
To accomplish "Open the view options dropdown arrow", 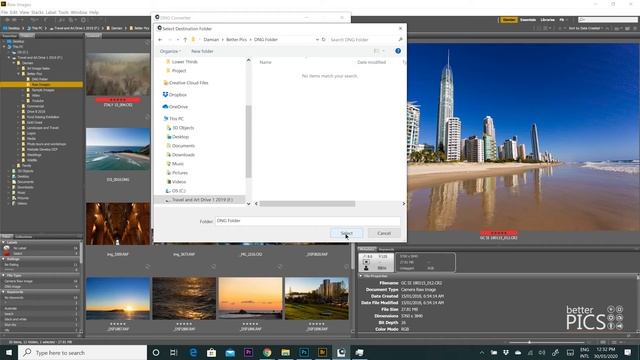I will pyautogui.click(x=383, y=51).
